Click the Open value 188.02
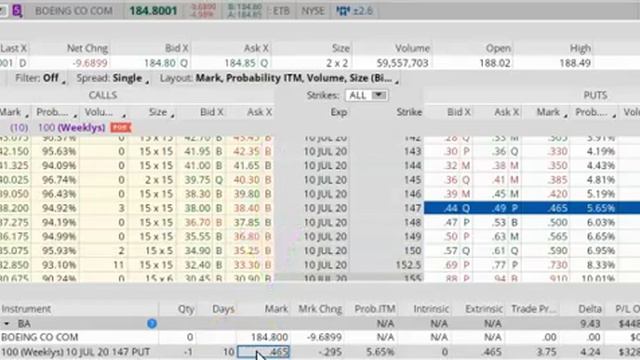 coord(495,63)
